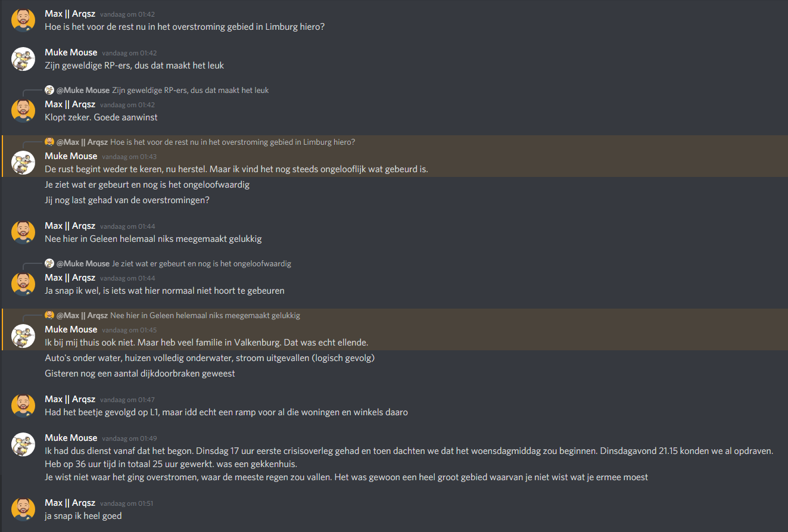788x532 pixels.
Task: Click Max's avatar beside "Had het beetje gevolgd"
Action: [23, 405]
